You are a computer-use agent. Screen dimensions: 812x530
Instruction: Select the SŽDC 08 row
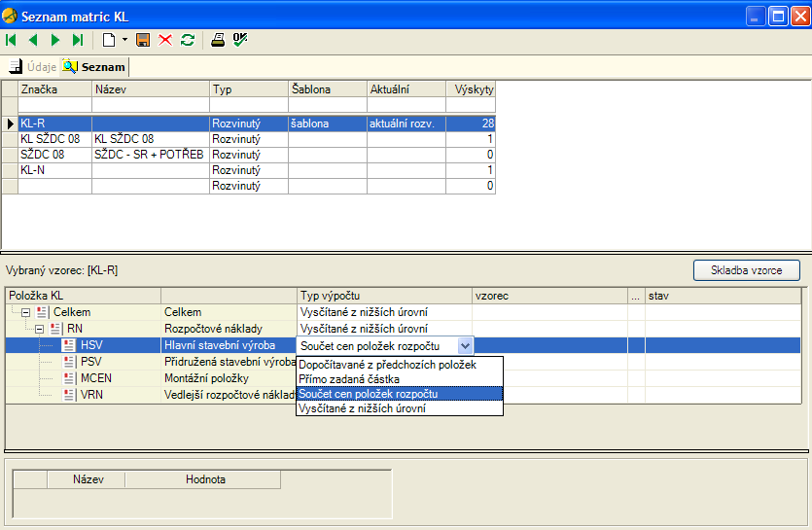point(249,155)
